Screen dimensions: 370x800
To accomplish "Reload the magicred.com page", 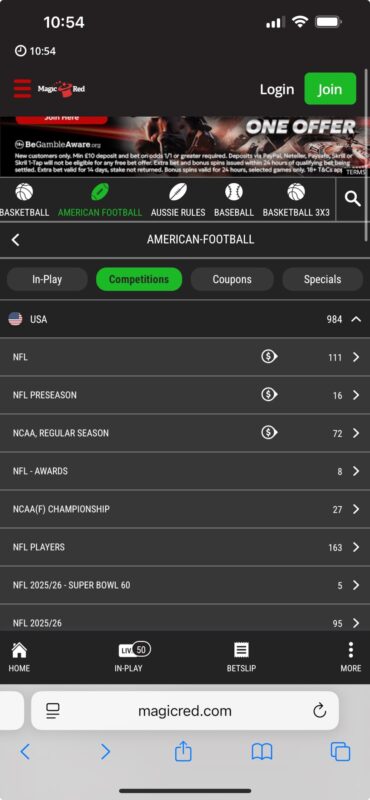I will (319, 710).
